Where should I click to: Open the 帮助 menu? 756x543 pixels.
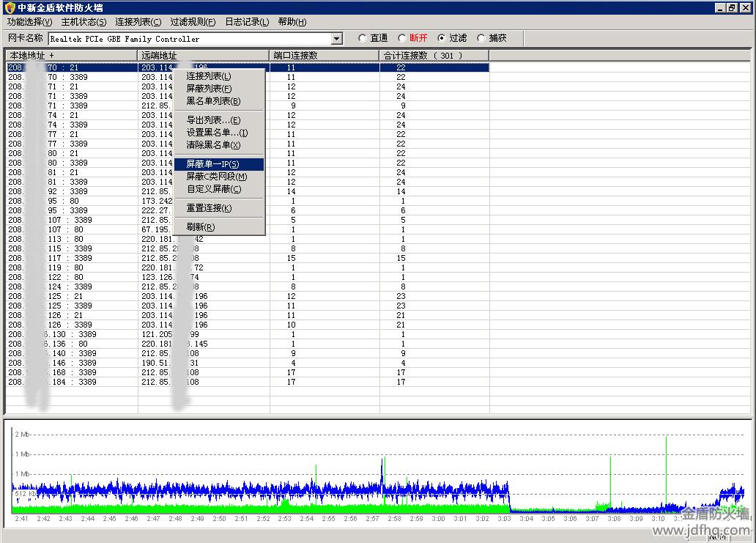coord(292,22)
